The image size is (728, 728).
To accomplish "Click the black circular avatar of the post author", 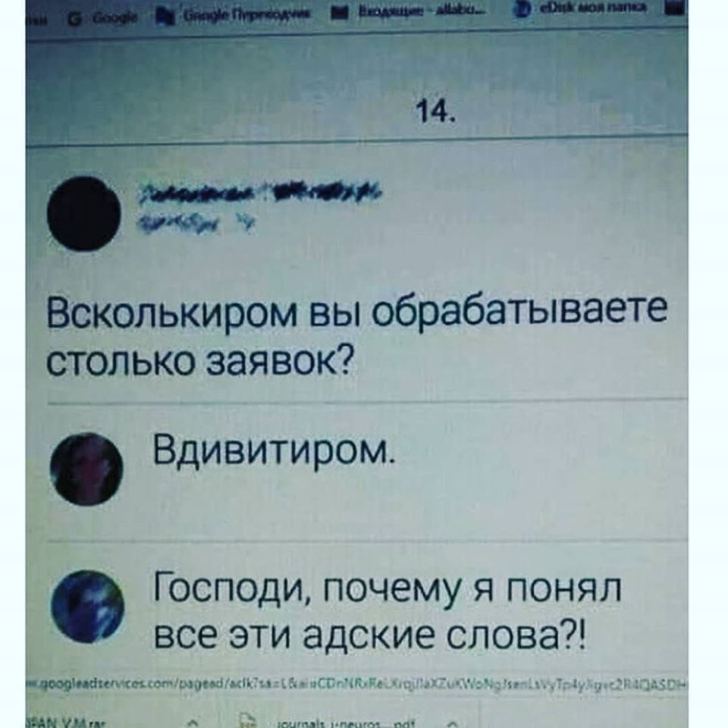I will (x=83, y=214).
